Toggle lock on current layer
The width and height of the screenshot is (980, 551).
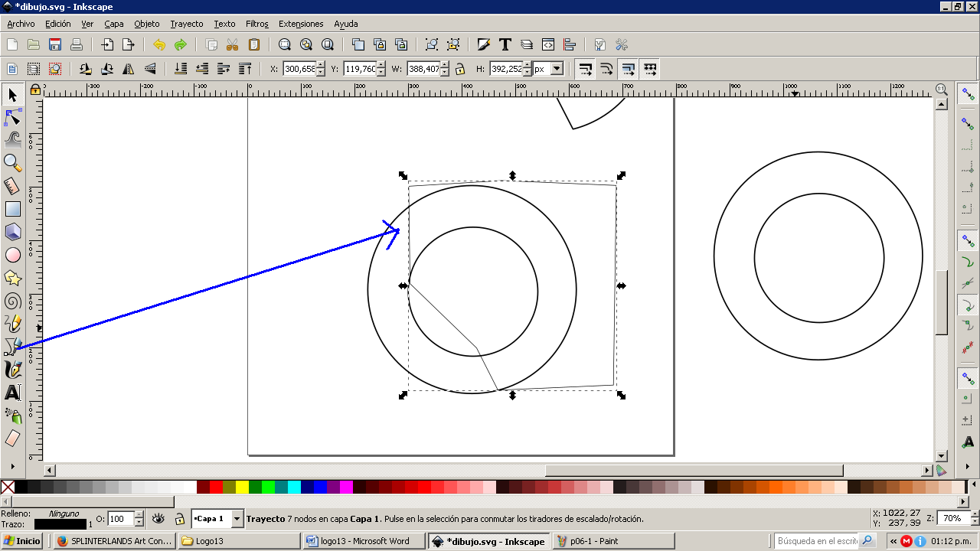pyautogui.click(x=179, y=519)
